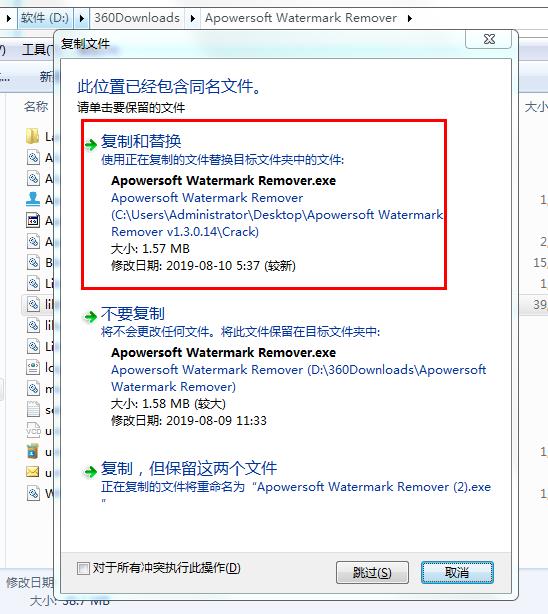This screenshot has height=614, width=548.
Task: Click the 360Downloads breadcrumb segment
Action: (137, 18)
